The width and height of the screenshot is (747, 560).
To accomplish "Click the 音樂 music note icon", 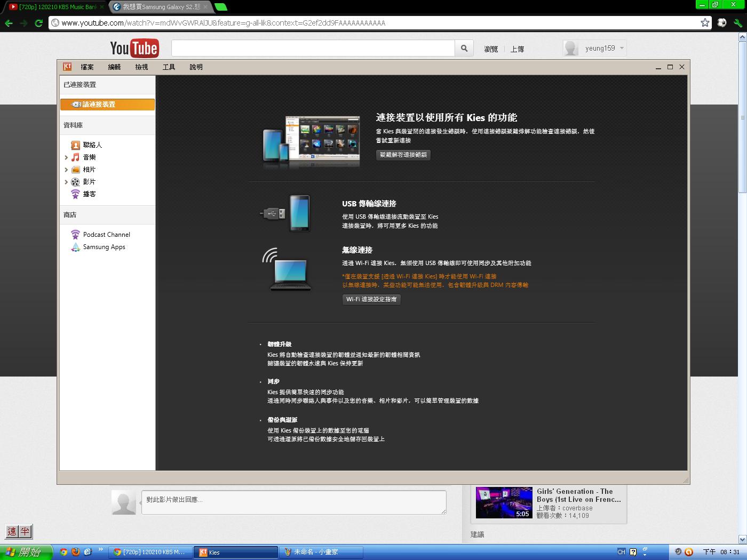I will [75, 157].
